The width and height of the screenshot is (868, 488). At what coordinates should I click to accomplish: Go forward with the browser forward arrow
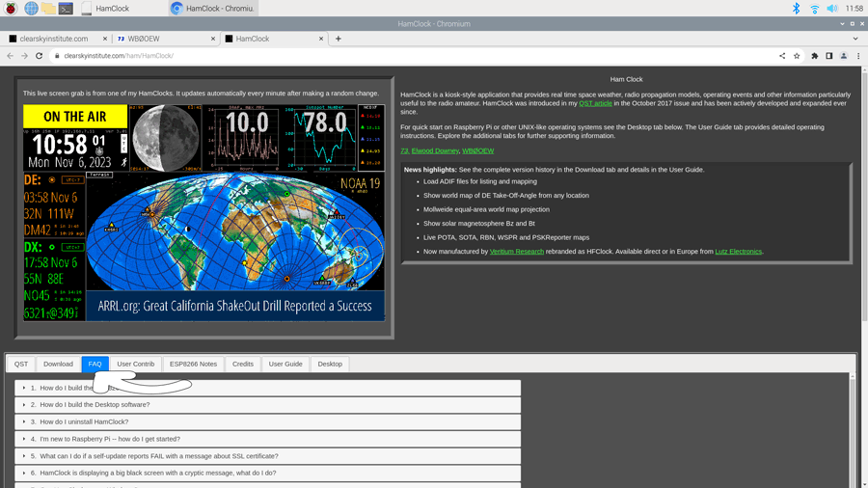click(x=24, y=56)
